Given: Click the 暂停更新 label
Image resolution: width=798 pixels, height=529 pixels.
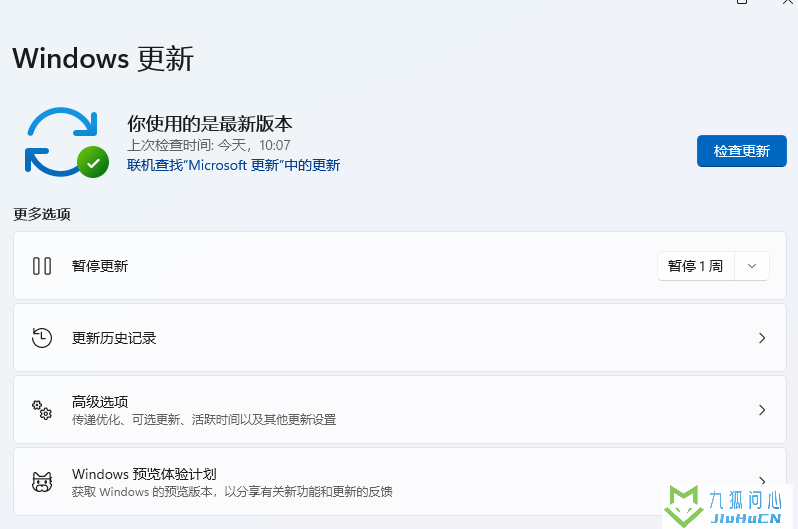Looking at the screenshot, I should 100,266.
